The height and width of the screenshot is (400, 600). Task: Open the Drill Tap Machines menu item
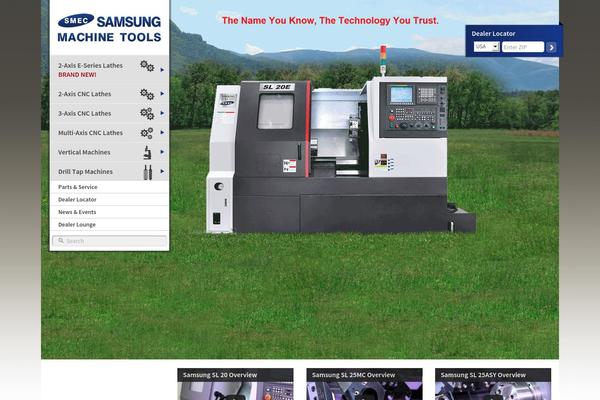(109, 172)
